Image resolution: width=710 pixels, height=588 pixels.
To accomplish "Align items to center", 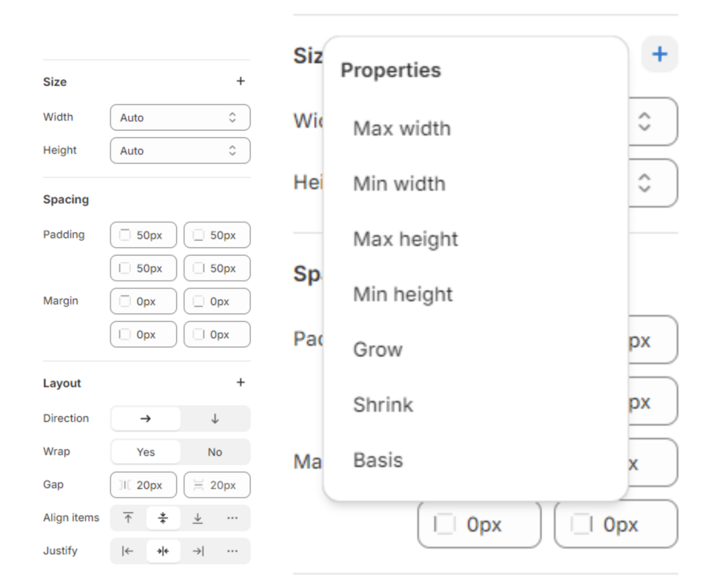I will pos(163,518).
